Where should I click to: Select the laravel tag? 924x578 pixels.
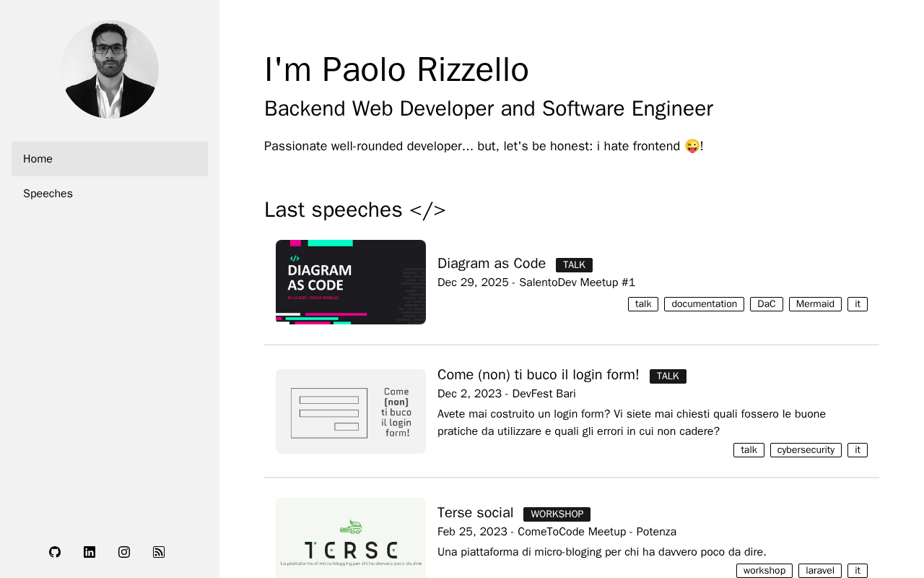point(819,571)
